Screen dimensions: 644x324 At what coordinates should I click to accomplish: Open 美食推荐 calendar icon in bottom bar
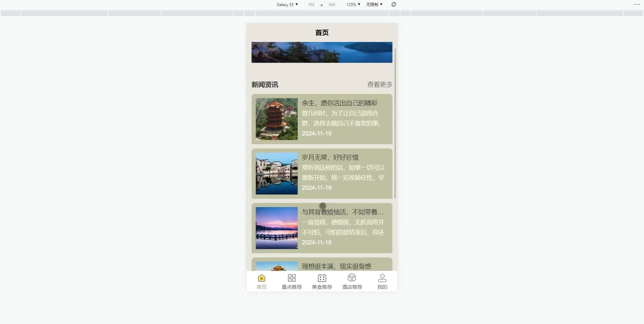click(x=322, y=278)
